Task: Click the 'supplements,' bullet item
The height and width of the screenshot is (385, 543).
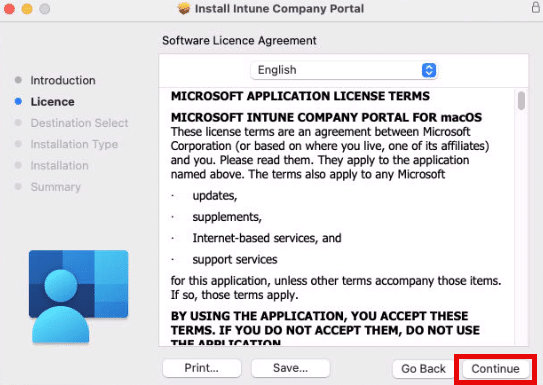Action: 227,217
